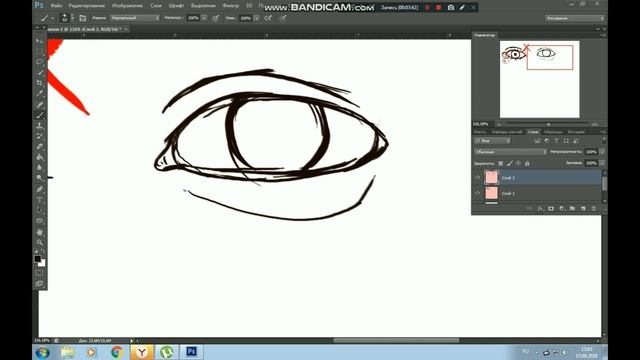The height and width of the screenshot is (360, 640).
Task: Select the Hand tool
Action: [x=40, y=232]
